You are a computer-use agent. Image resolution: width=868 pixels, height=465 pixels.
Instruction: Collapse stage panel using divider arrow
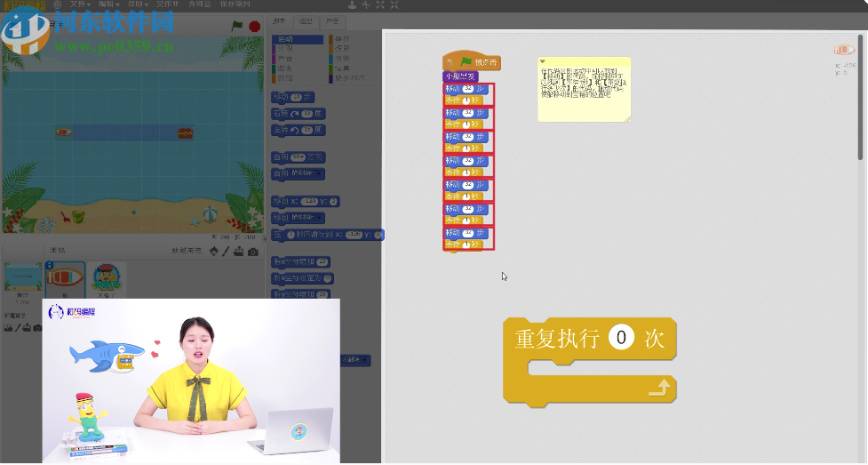click(264, 239)
